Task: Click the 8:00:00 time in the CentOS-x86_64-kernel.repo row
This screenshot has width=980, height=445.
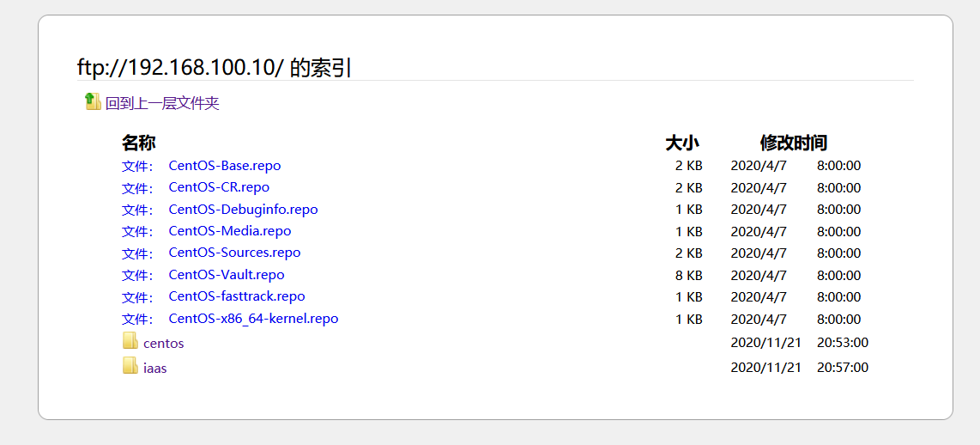Action: [838, 320]
